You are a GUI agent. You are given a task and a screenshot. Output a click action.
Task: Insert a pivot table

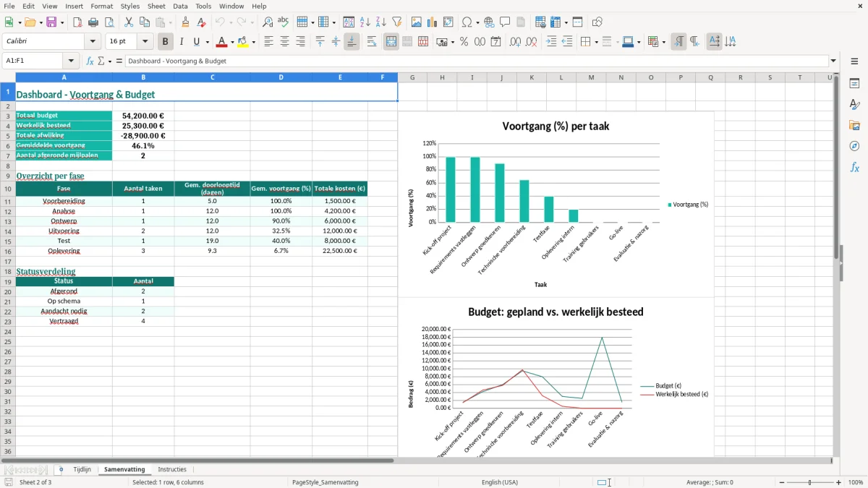point(448,22)
